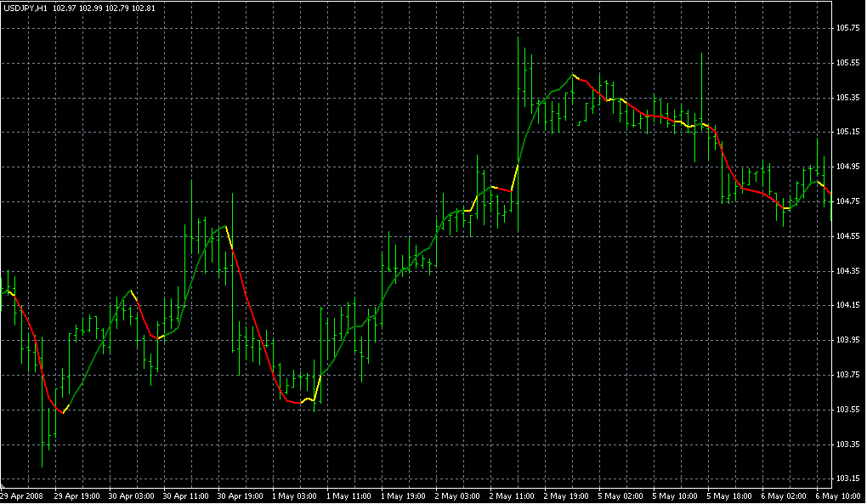Click the 2 May 11:00 time label
Image resolution: width=867 pixels, height=504 pixels.
512,496
